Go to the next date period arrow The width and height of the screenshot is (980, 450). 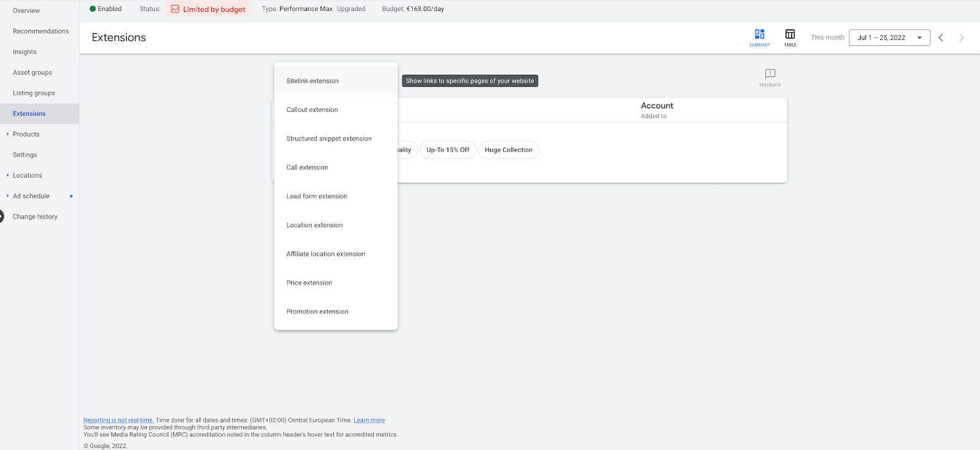pos(962,37)
